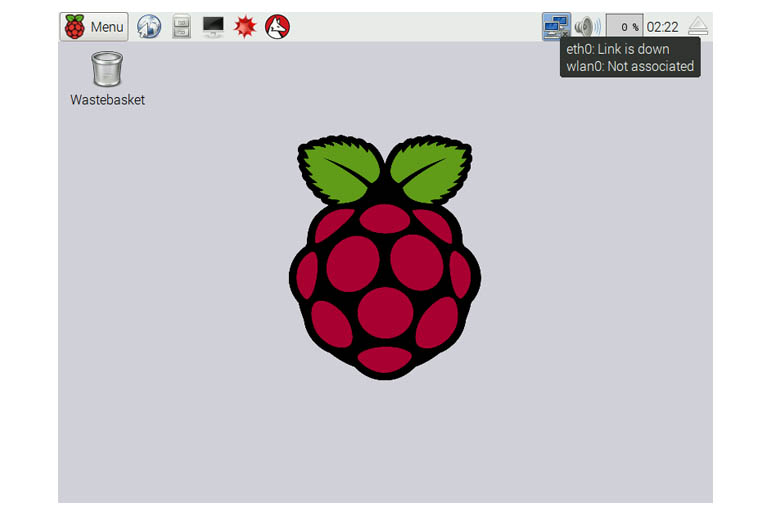Select the Wastebasket desktop icon

(107, 69)
